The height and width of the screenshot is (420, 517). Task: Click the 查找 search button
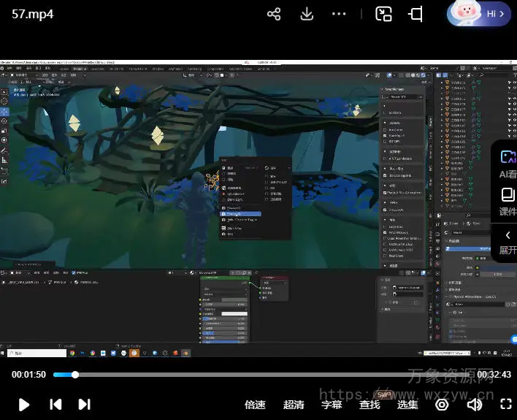tap(369, 404)
